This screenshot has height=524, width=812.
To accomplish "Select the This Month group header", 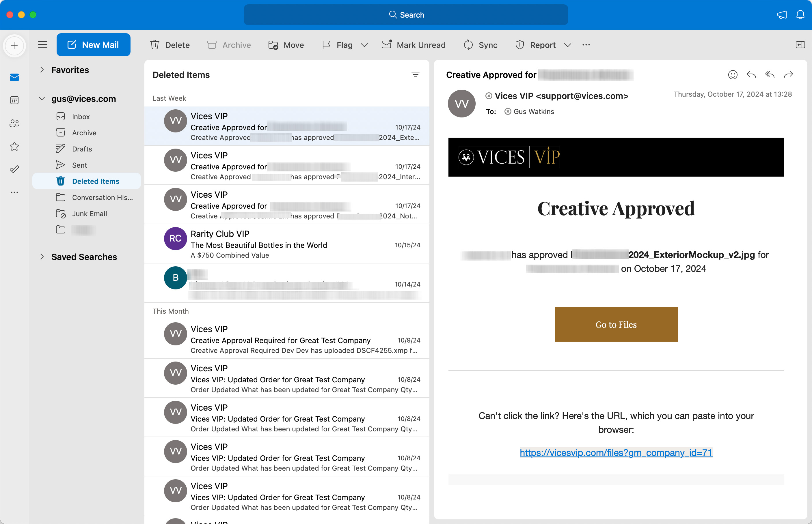I will [x=171, y=311].
